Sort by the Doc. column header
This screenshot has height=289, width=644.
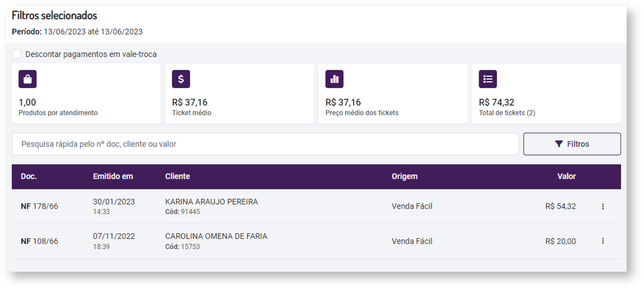pyautogui.click(x=29, y=176)
